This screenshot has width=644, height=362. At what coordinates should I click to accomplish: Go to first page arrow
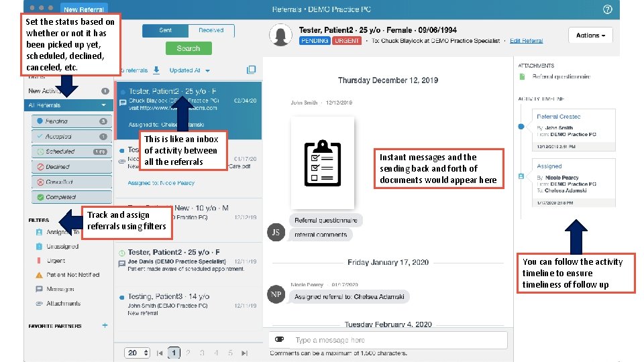(x=160, y=353)
